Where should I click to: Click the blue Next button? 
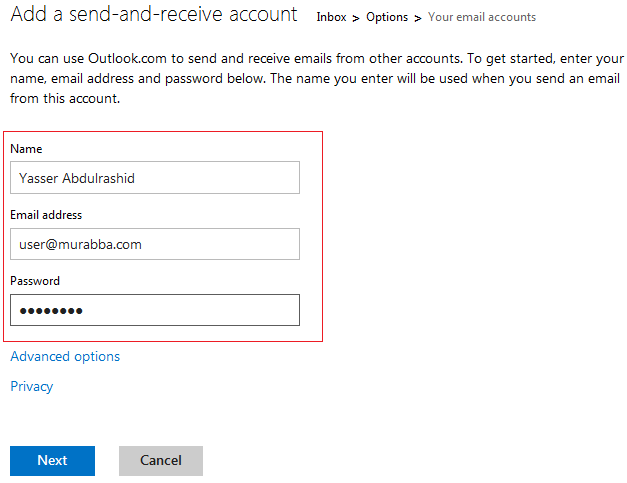point(52,461)
